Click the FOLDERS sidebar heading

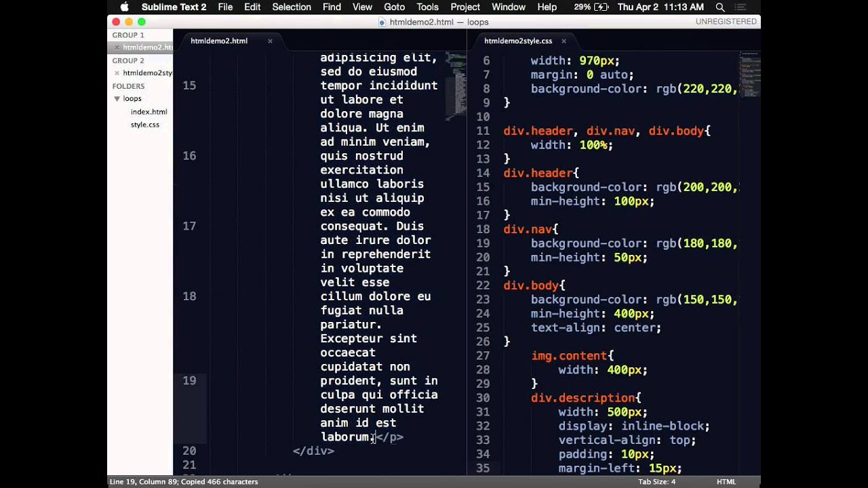click(128, 87)
